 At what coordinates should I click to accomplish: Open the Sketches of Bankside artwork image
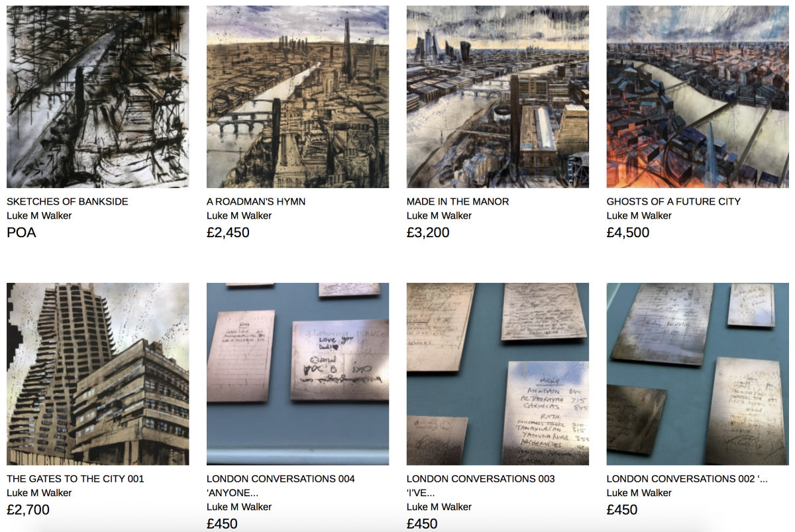pos(97,97)
